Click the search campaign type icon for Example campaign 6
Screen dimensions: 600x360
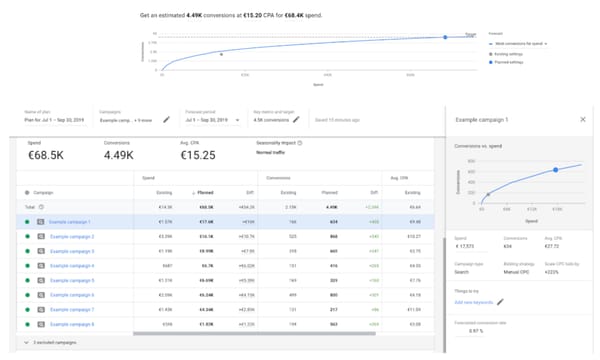pyautogui.click(x=41, y=295)
